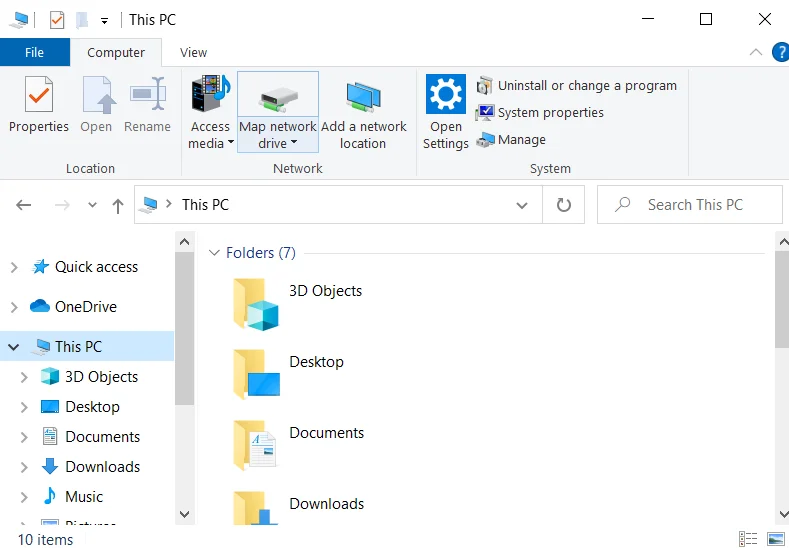Expand Desktop in the navigation tree
789x548 pixels.
(x=24, y=407)
